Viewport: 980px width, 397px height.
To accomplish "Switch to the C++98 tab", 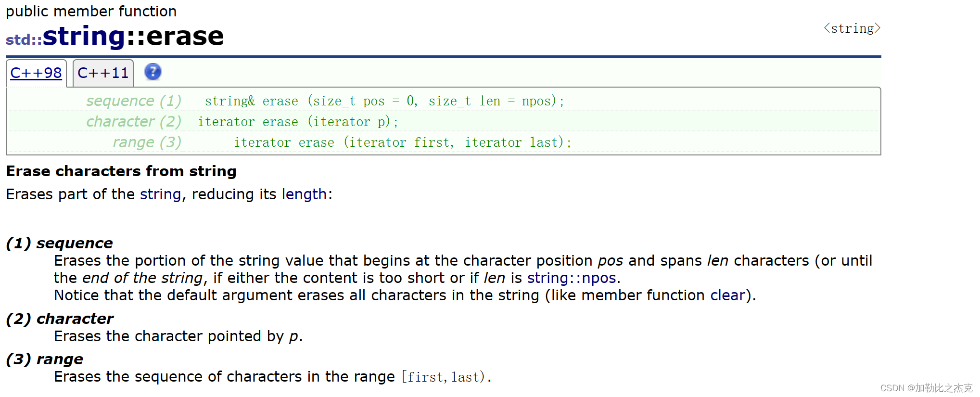I will click(36, 73).
